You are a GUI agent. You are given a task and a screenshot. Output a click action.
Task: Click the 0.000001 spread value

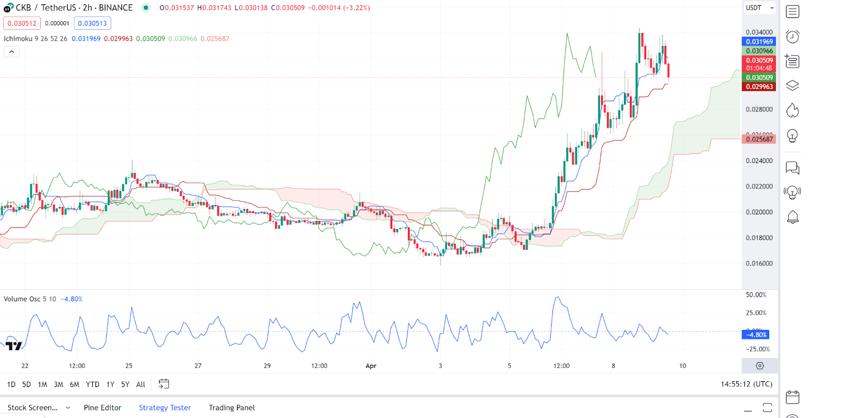click(57, 23)
